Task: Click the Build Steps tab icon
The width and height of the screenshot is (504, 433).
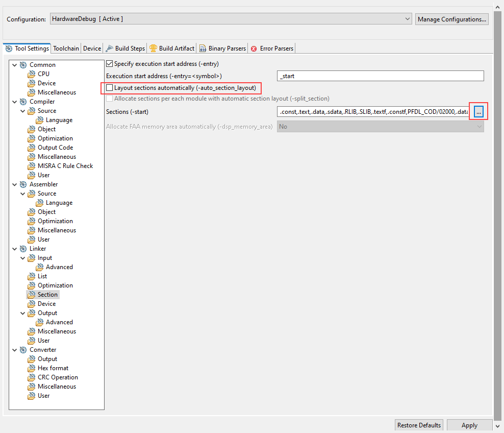Action: [x=110, y=49]
